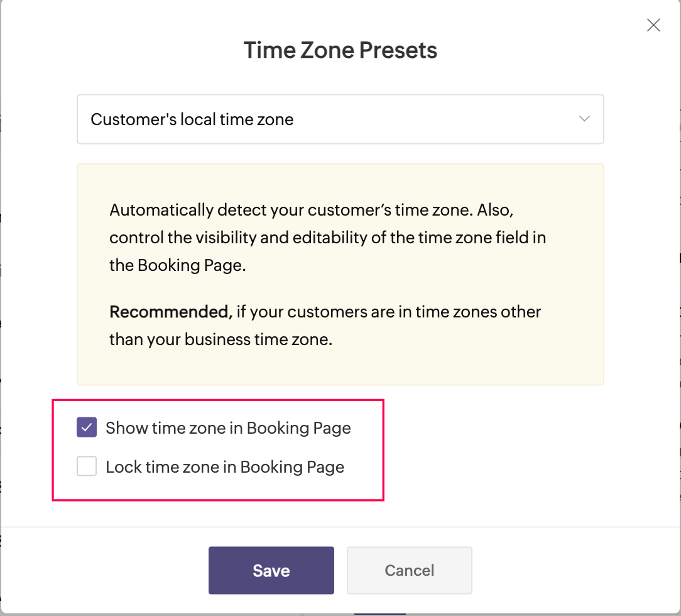Close the Time Zone Presets dialog
This screenshot has height=616, width=681.
click(653, 25)
